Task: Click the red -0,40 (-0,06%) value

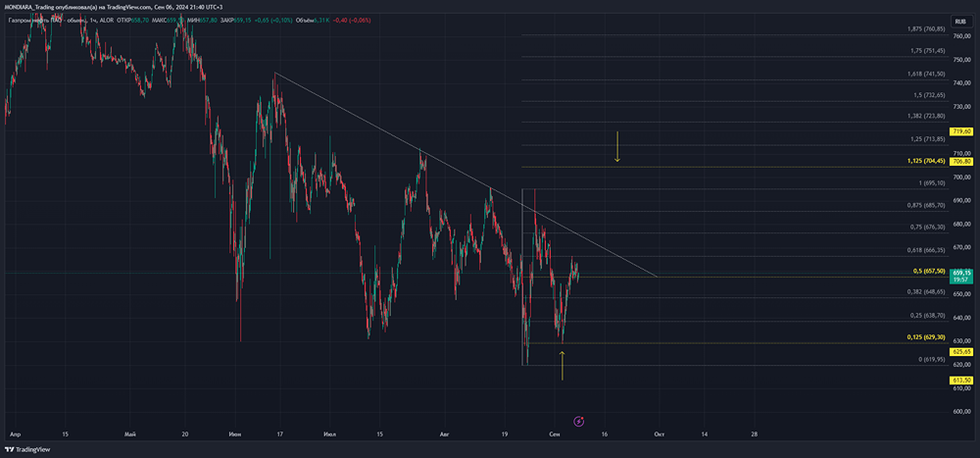Action: [352, 20]
